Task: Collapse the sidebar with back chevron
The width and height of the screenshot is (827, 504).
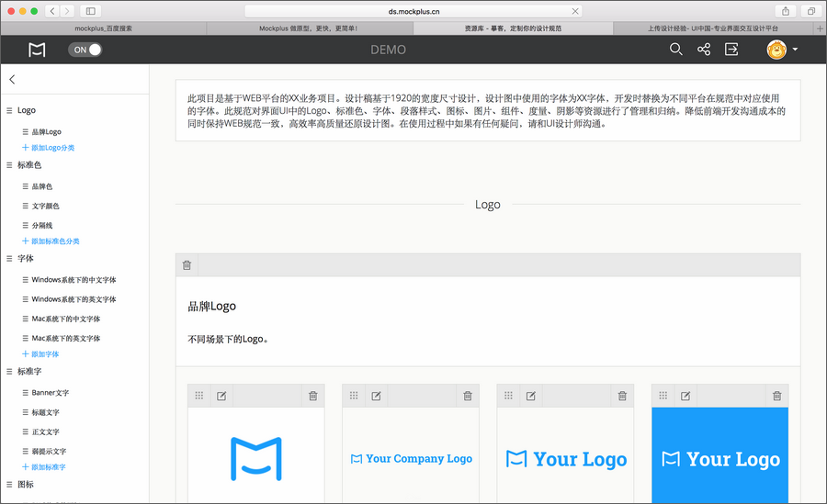Action: tap(12, 79)
